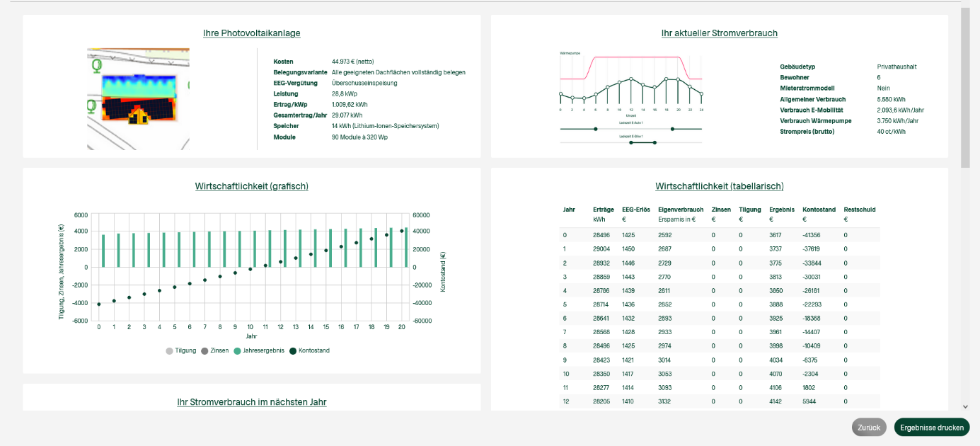The image size is (980, 446).
Task: Click the Restschuld column header
Action: tap(860, 210)
